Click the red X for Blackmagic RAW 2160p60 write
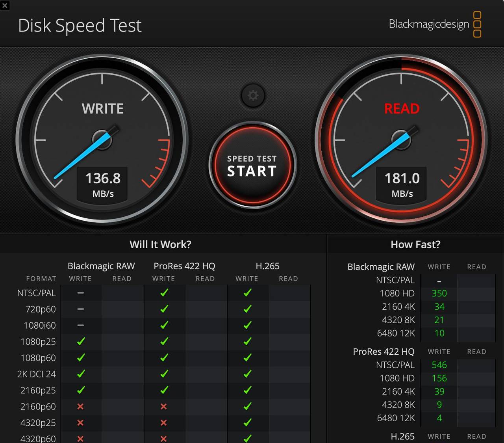 click(80, 406)
